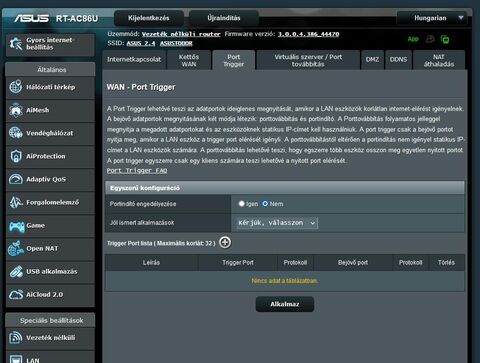The width and height of the screenshot is (480, 363).
Task: Click the Törlés column header
Action: (x=446, y=263)
